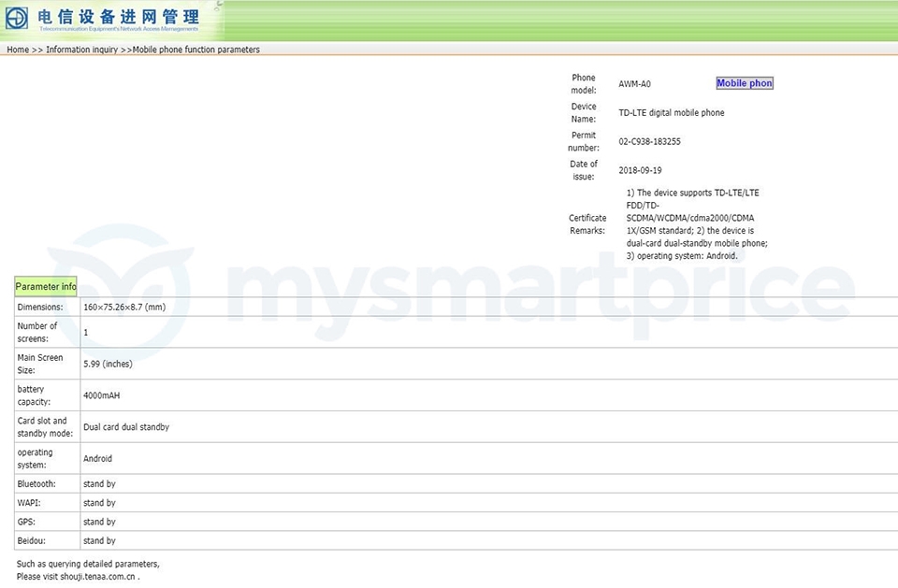Click permit number 02-C938-183255

(649, 141)
